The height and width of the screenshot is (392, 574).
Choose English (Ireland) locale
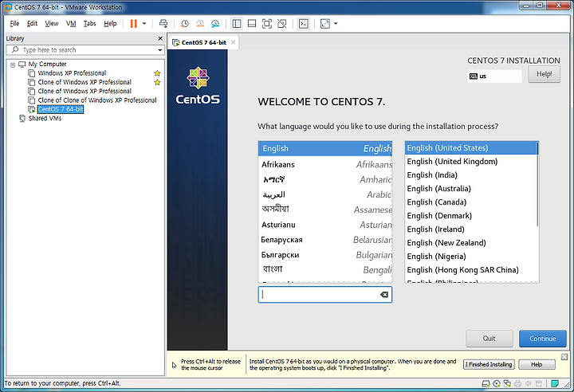click(471, 229)
